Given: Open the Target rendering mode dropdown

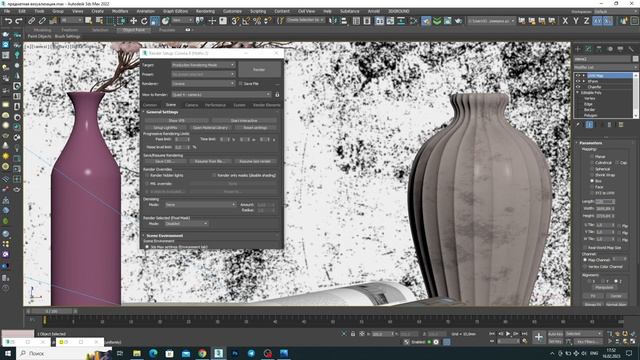Looking at the screenshot, I should pyautogui.click(x=203, y=65).
